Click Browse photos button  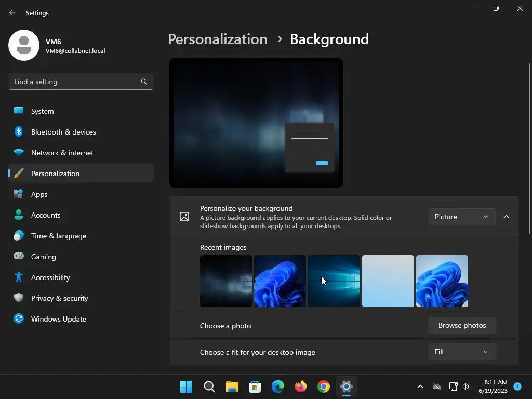pos(462,325)
